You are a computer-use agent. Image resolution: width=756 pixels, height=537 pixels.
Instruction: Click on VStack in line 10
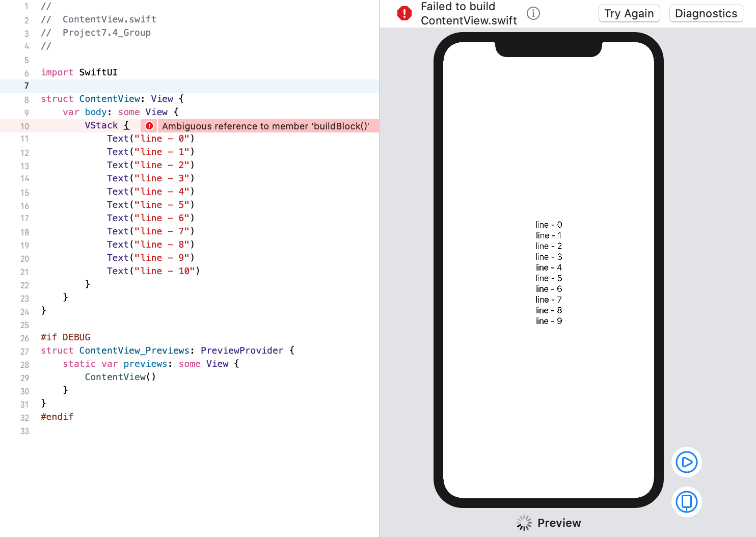[x=101, y=125]
